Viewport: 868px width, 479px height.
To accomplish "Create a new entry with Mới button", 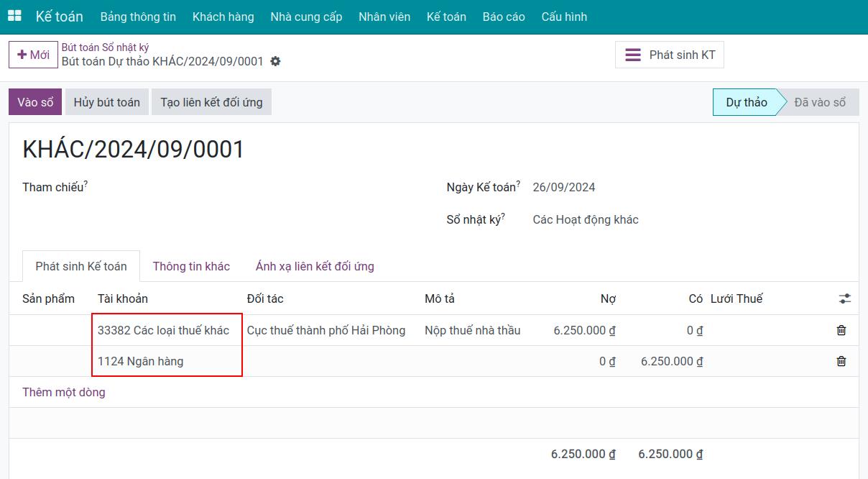I will tap(33, 55).
